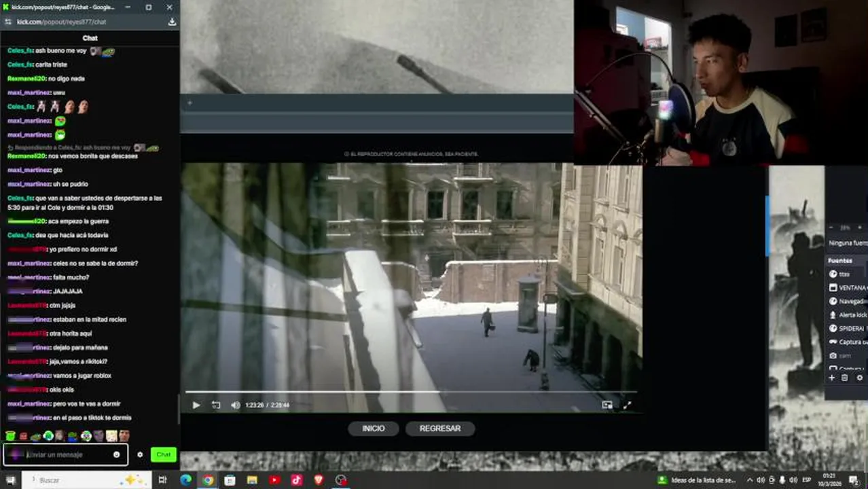Open Task View on the taskbar
This screenshot has width=868, height=489.
click(x=162, y=480)
